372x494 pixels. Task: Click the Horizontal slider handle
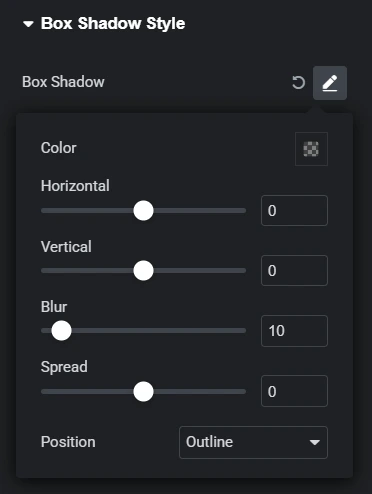[143, 211]
